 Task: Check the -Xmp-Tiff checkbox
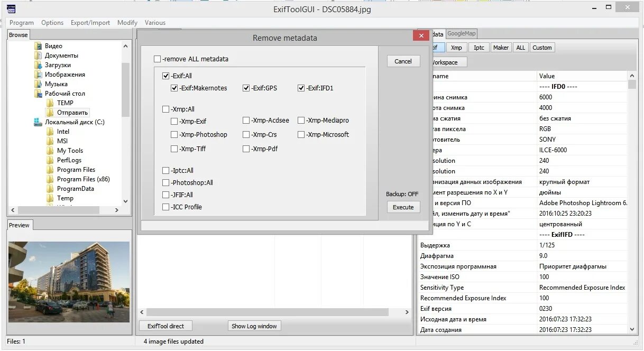174,149
